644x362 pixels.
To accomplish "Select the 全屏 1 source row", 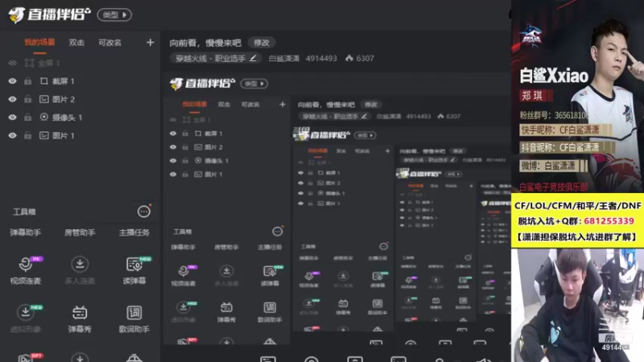I will [x=80, y=63].
